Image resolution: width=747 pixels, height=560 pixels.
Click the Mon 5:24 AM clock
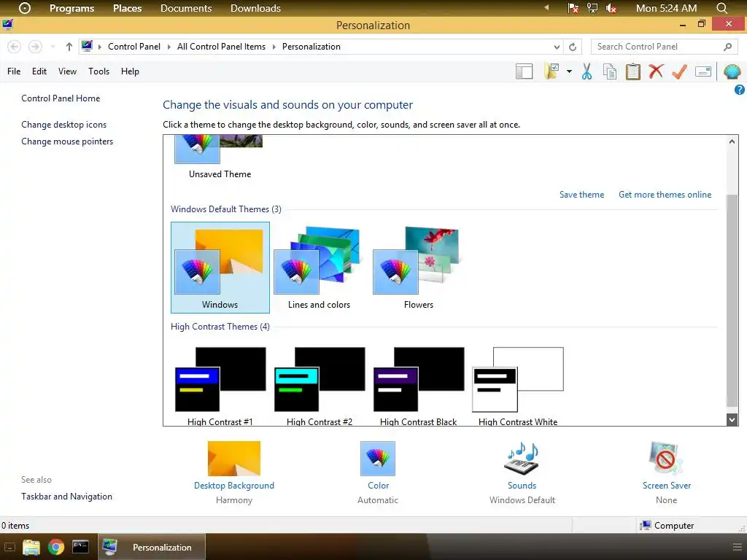pyautogui.click(x=666, y=8)
